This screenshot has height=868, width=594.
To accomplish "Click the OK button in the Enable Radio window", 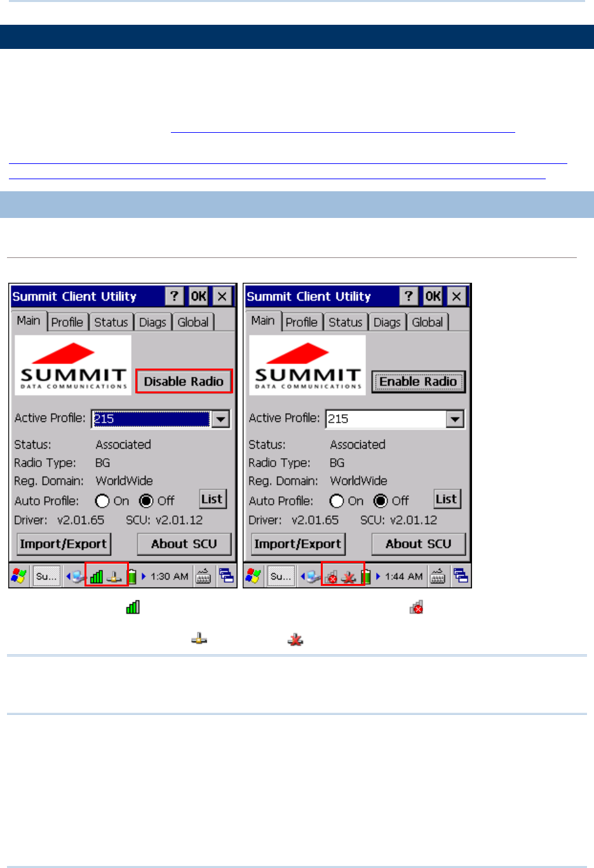I will tap(433, 296).
